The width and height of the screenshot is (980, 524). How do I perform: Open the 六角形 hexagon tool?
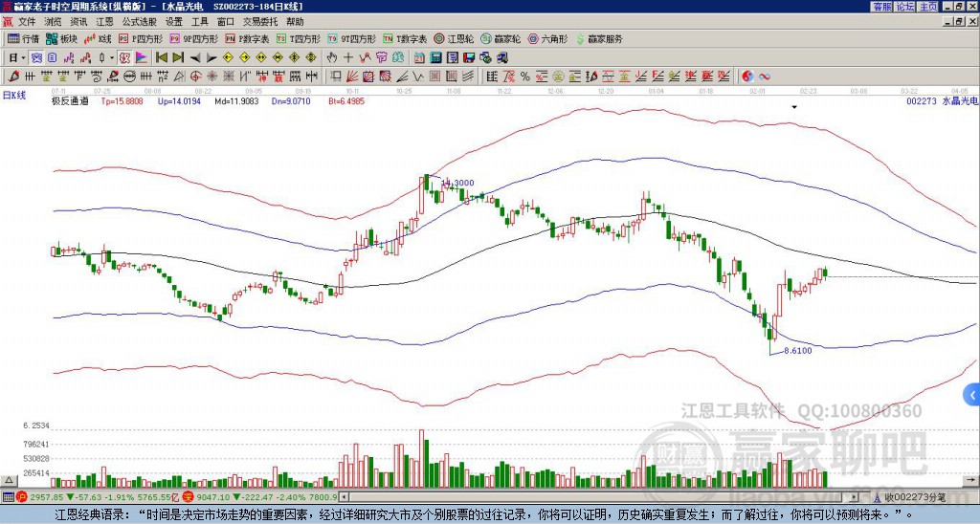tap(547, 38)
